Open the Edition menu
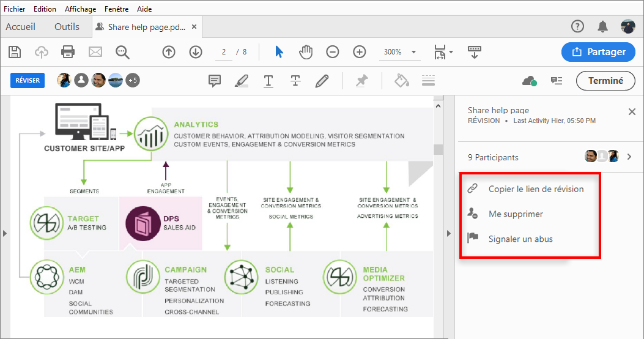Viewport: 644px width, 339px height. click(45, 9)
